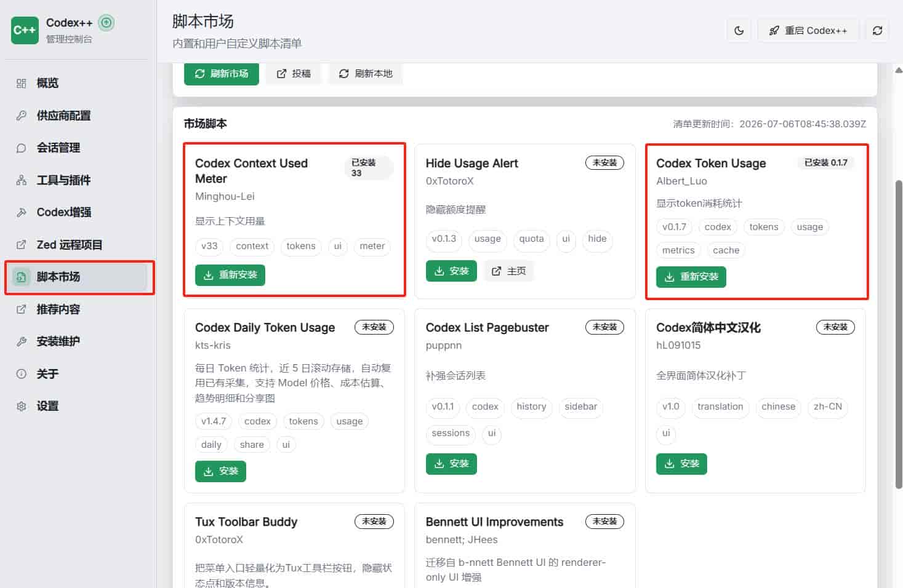Open 供应商配置 in the sidebar

[77, 116]
